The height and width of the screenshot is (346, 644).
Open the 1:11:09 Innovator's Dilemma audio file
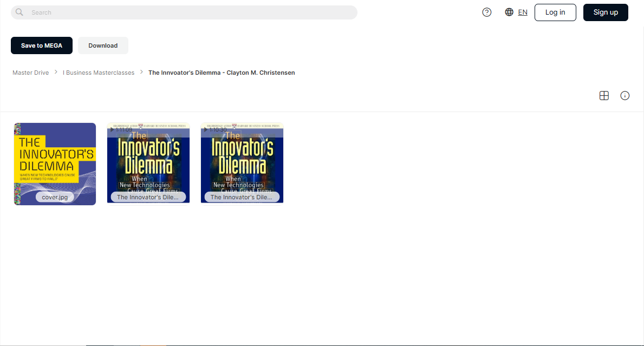coord(148,163)
